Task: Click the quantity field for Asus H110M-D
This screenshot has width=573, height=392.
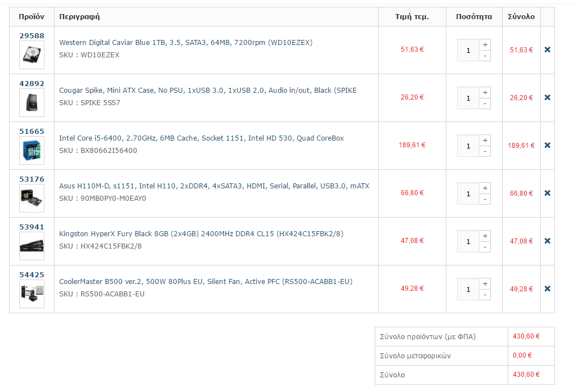Action: pos(468,194)
